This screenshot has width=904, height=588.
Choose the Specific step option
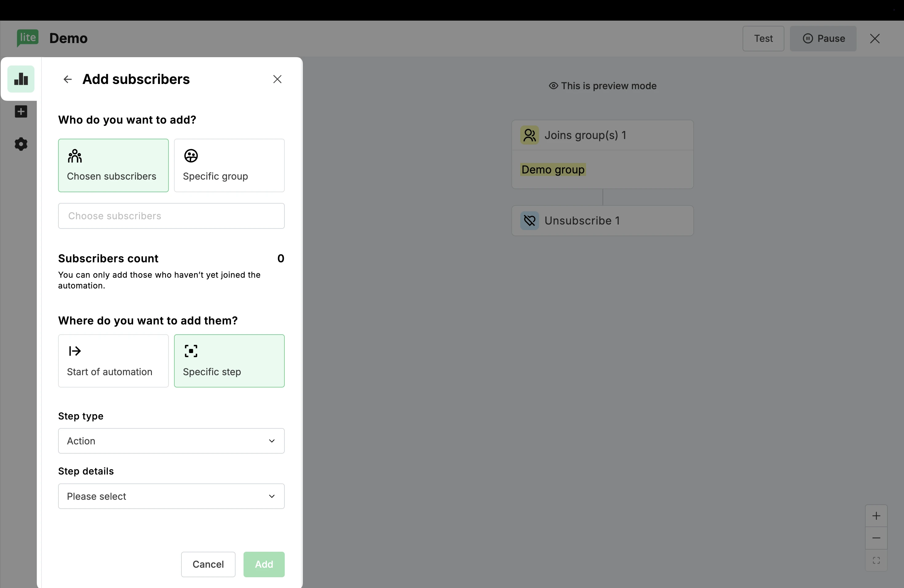click(x=229, y=361)
